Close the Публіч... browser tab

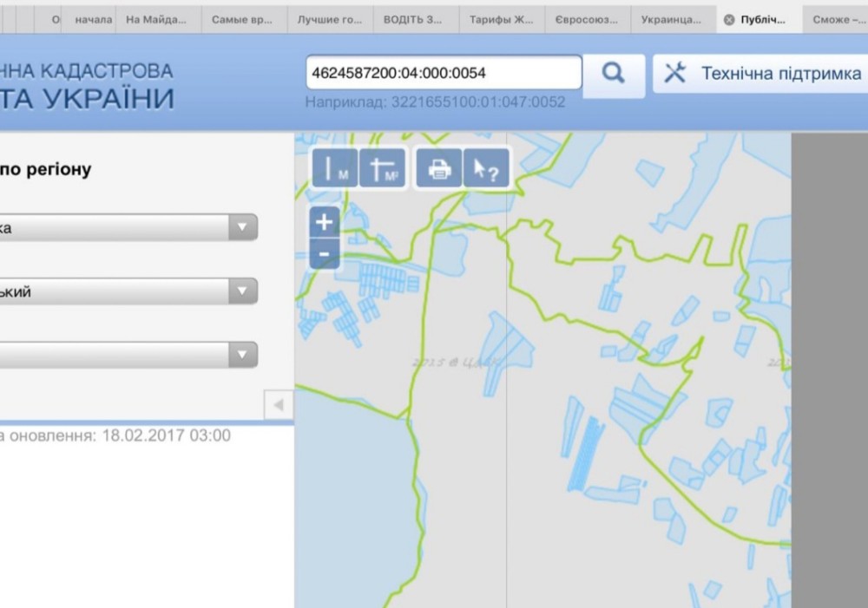[729, 20]
